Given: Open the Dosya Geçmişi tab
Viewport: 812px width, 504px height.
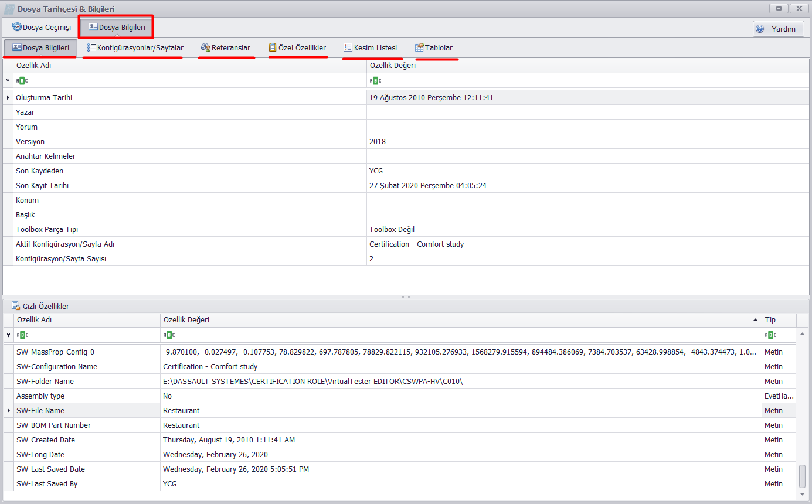Looking at the screenshot, I should (x=41, y=28).
